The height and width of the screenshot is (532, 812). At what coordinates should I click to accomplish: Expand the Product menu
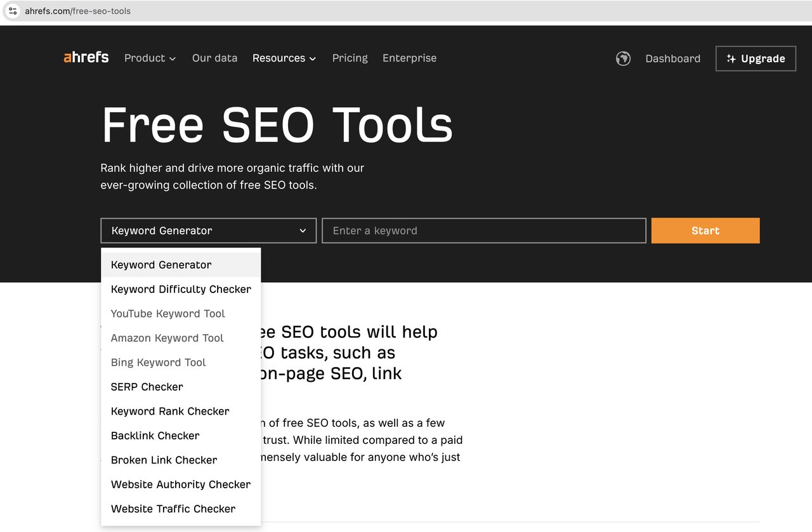150,58
